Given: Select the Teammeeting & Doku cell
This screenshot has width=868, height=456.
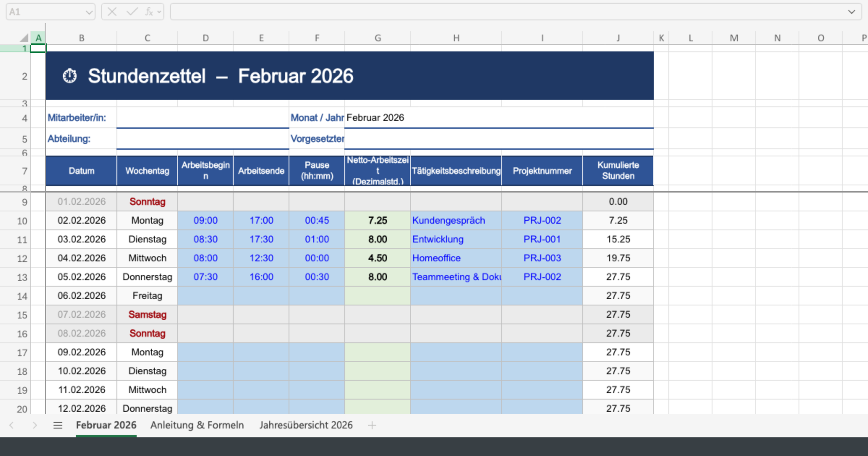Looking at the screenshot, I should 456,277.
